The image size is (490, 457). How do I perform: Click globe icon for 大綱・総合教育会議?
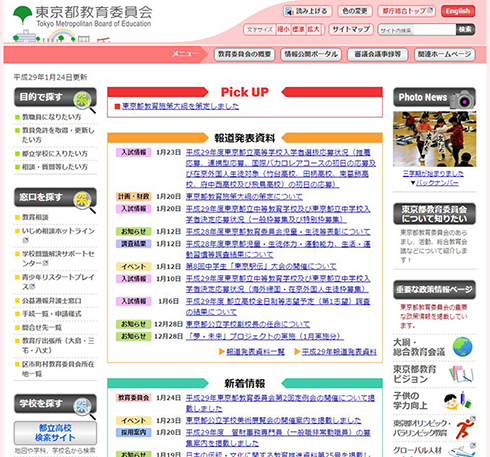point(462,347)
